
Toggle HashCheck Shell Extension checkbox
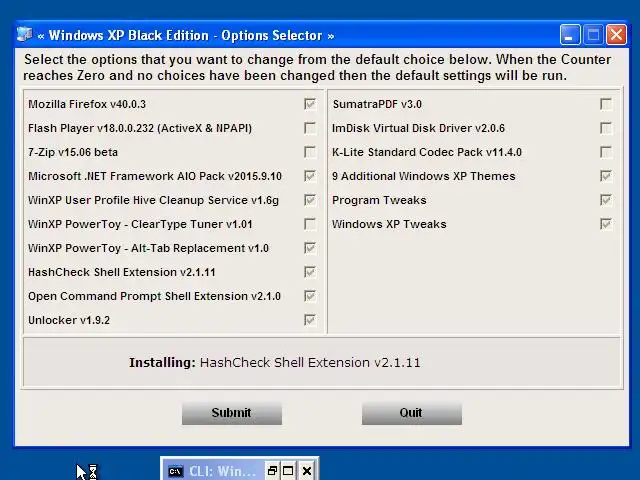(x=310, y=272)
